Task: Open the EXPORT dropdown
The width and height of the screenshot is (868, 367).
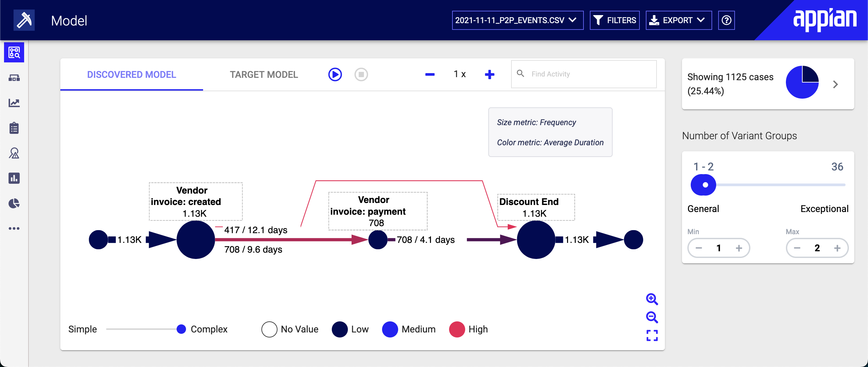Action: pyautogui.click(x=678, y=20)
